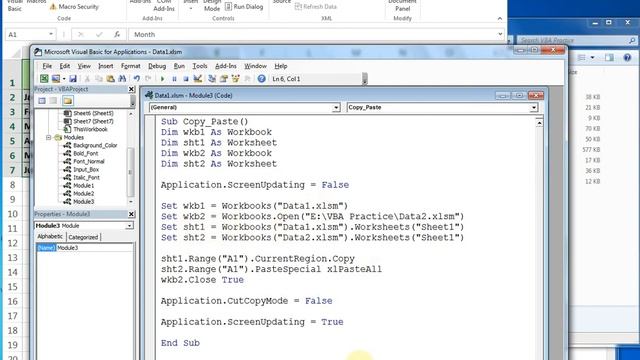Select Module2 in project tree
Viewport: 640px width, 360px height.
tap(84, 193)
